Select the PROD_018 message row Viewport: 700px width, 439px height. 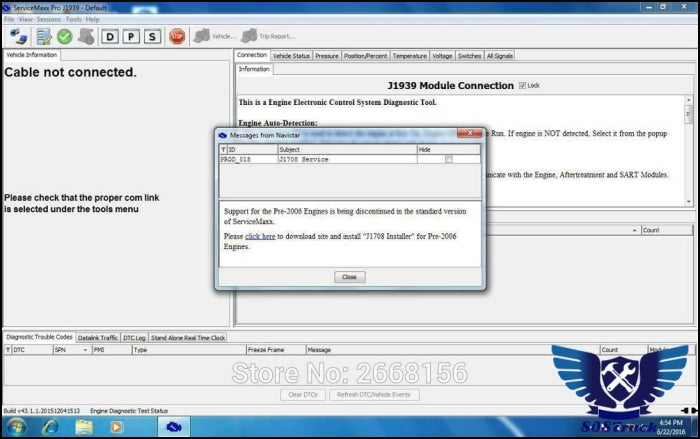300,159
